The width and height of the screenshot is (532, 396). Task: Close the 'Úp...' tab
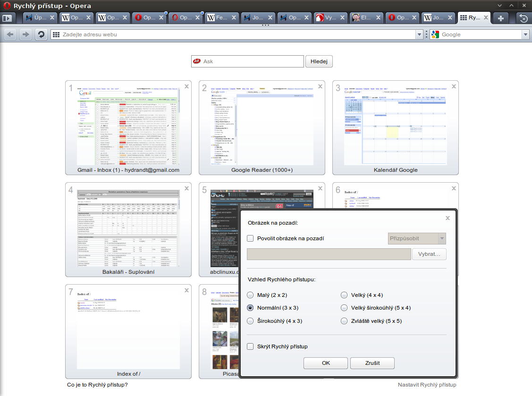coord(52,17)
